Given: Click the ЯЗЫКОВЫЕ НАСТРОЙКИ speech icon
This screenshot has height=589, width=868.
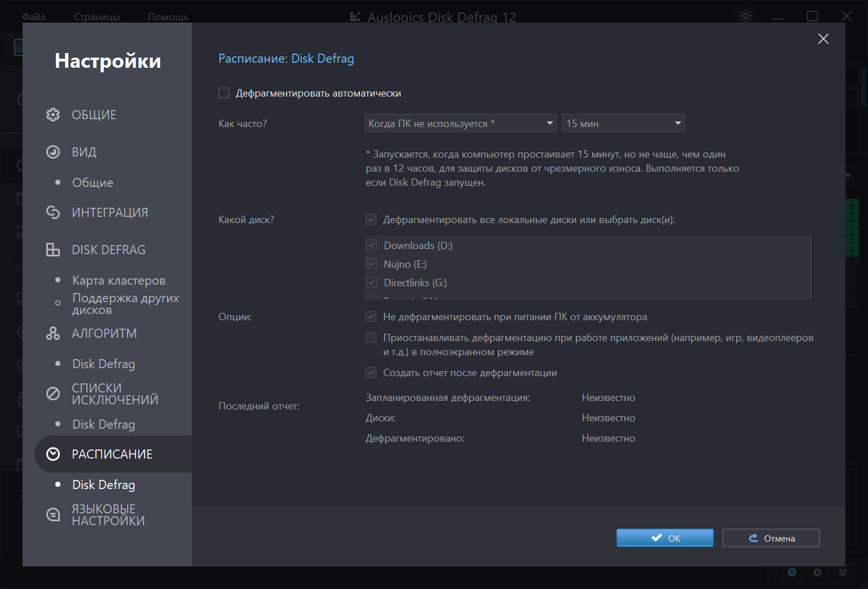Looking at the screenshot, I should pos(53,514).
